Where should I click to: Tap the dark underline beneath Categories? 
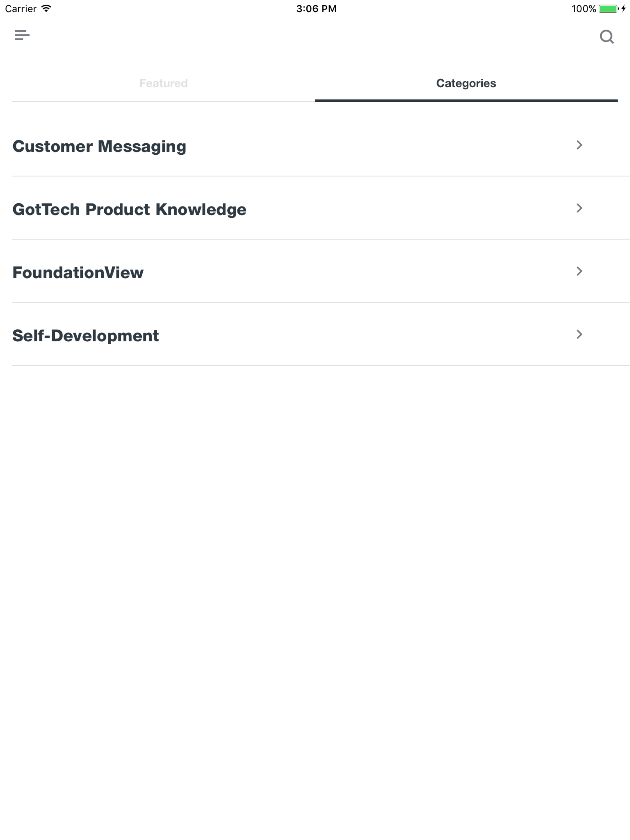[x=466, y=101]
